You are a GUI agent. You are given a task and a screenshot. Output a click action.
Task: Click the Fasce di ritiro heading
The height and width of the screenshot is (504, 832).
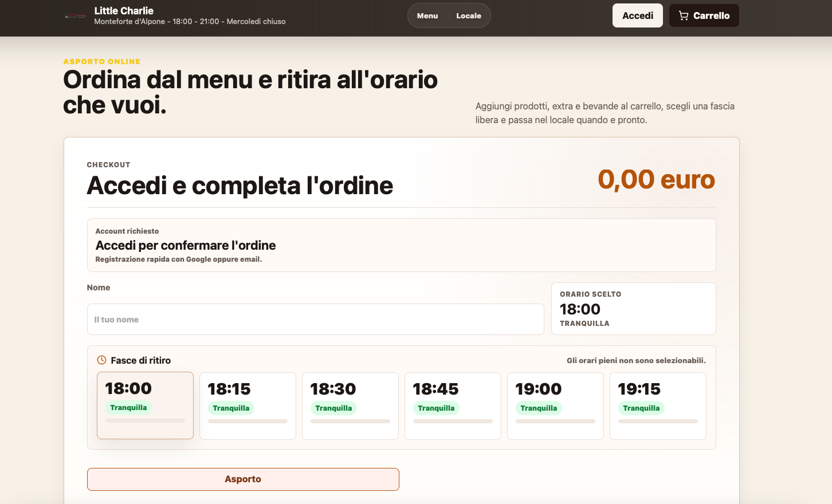[141, 360]
